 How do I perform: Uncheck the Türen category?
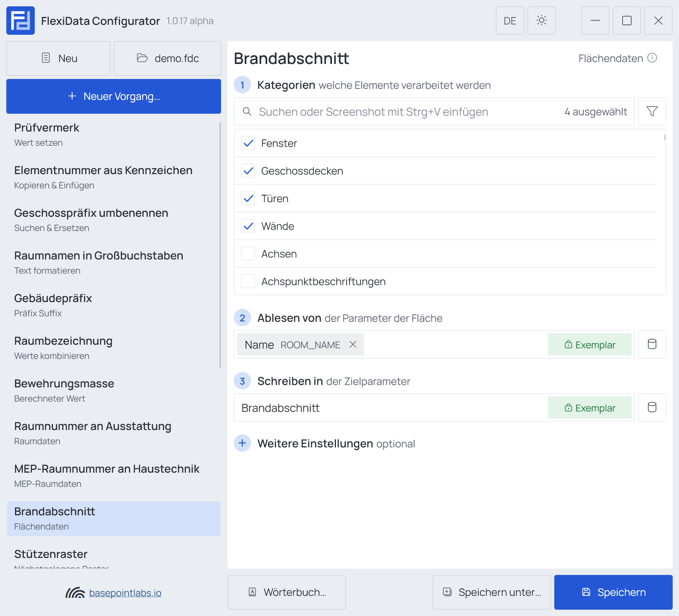248,198
